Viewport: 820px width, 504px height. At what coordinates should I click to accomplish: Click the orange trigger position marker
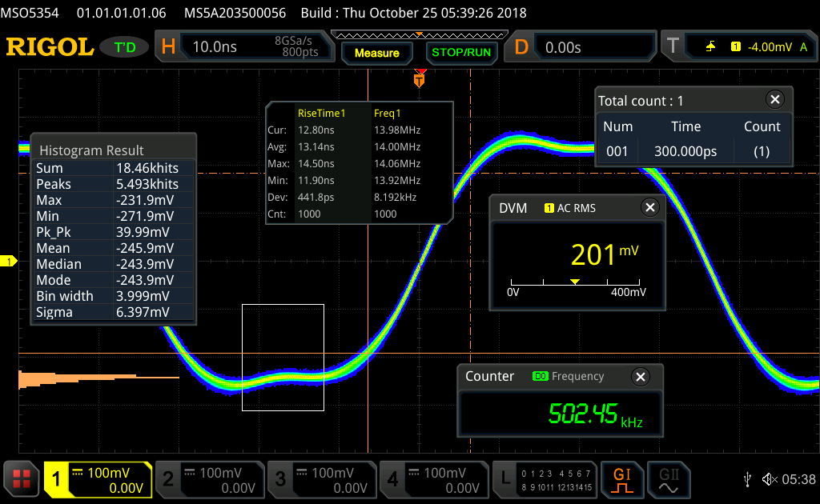420,78
